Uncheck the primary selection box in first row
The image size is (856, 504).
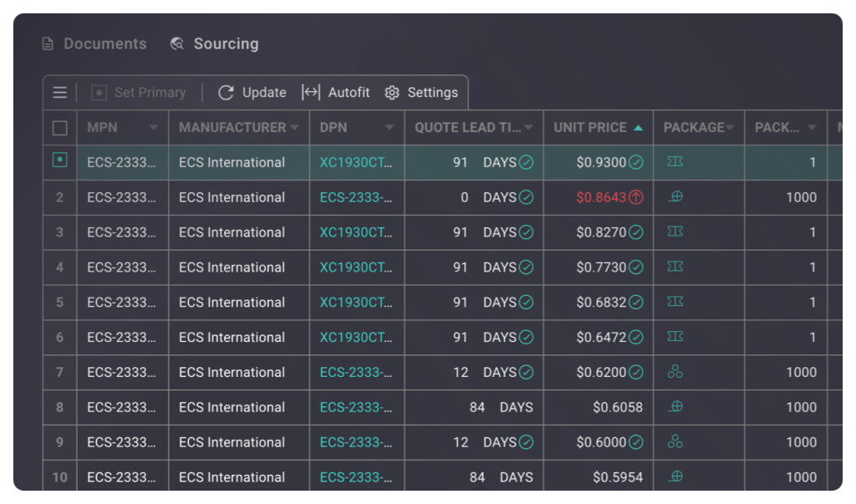(60, 160)
